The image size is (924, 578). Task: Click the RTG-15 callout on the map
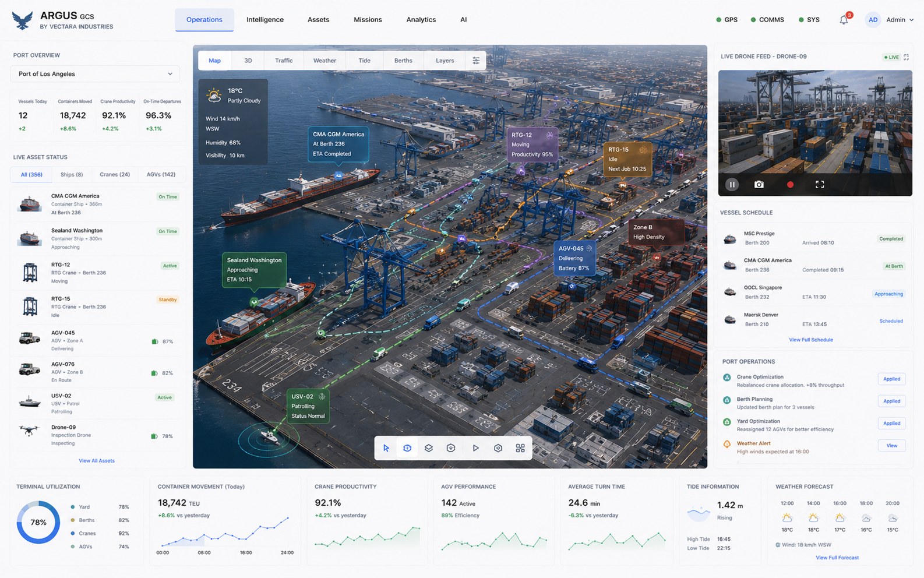[x=627, y=159]
